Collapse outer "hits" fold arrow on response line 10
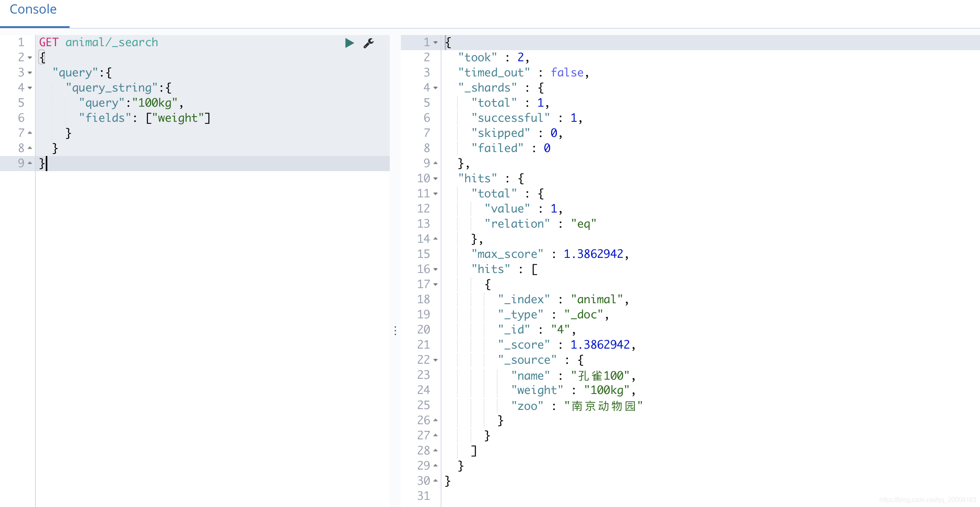The width and height of the screenshot is (980, 507). 436,179
